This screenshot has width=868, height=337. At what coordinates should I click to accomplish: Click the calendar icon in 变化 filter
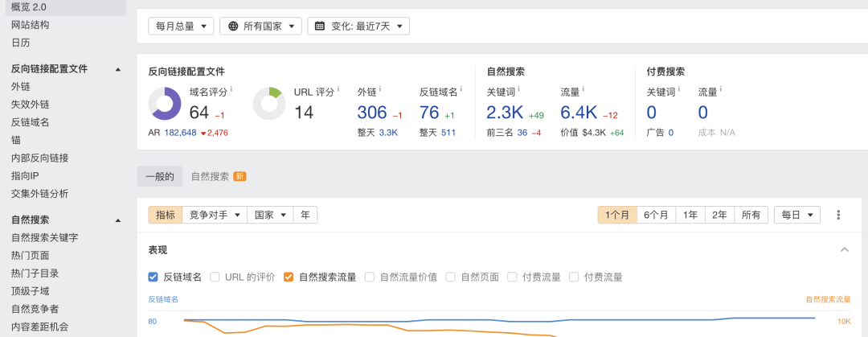click(319, 26)
